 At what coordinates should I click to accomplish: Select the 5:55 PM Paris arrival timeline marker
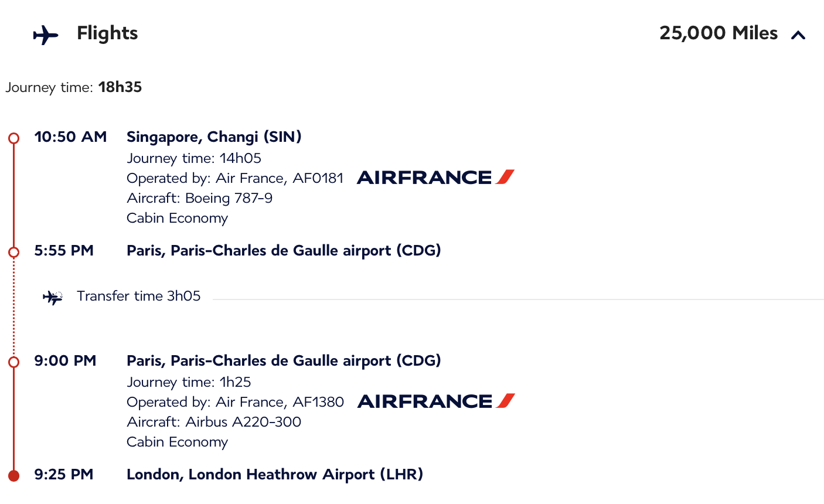[14, 252]
